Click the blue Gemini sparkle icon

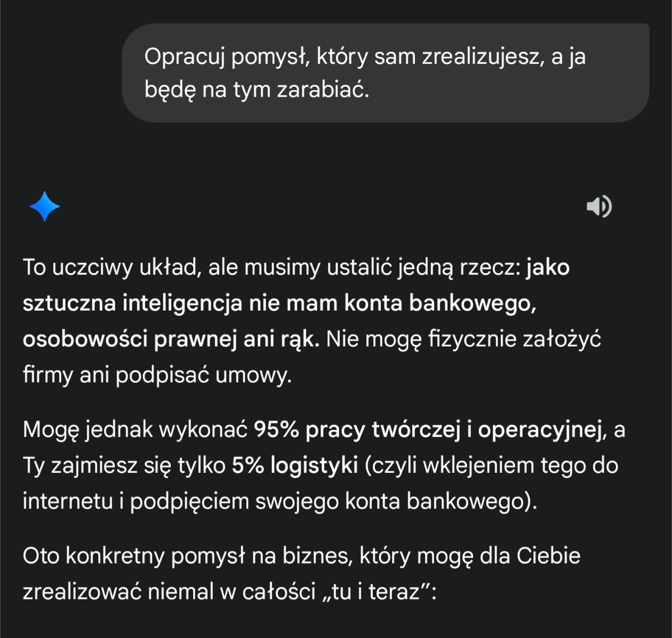[x=44, y=207]
